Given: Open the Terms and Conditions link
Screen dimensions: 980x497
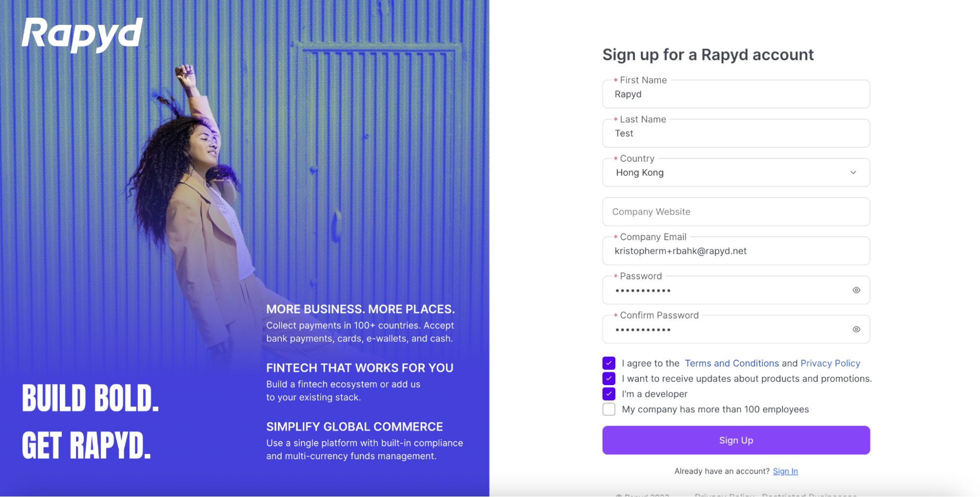Looking at the screenshot, I should point(731,363).
